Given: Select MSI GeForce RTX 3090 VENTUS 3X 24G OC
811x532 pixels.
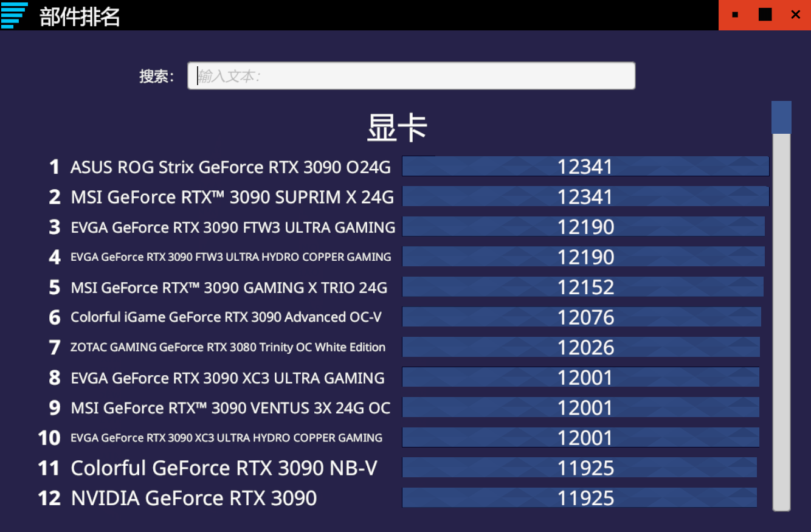Looking at the screenshot, I should pos(230,408).
